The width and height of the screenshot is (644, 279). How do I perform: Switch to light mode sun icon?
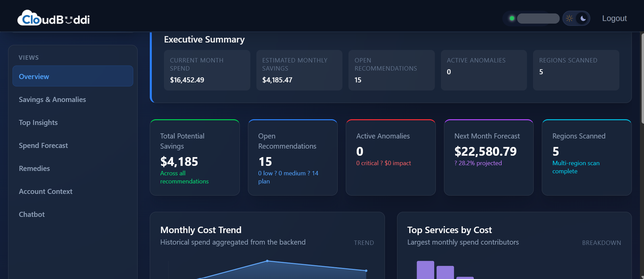(569, 18)
